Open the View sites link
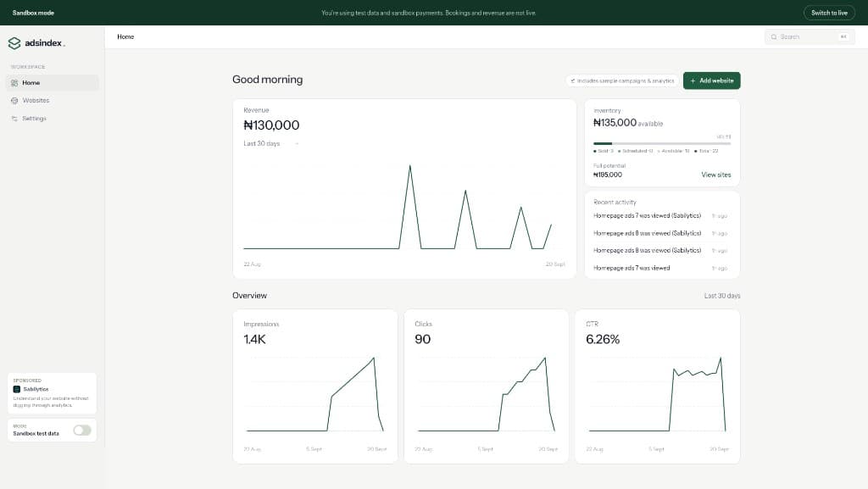Screen dimensions: 868x489 click(715, 175)
